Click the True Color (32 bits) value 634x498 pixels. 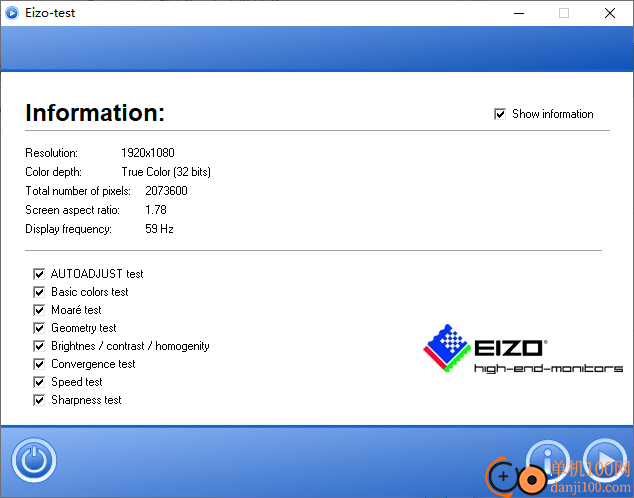click(x=166, y=172)
